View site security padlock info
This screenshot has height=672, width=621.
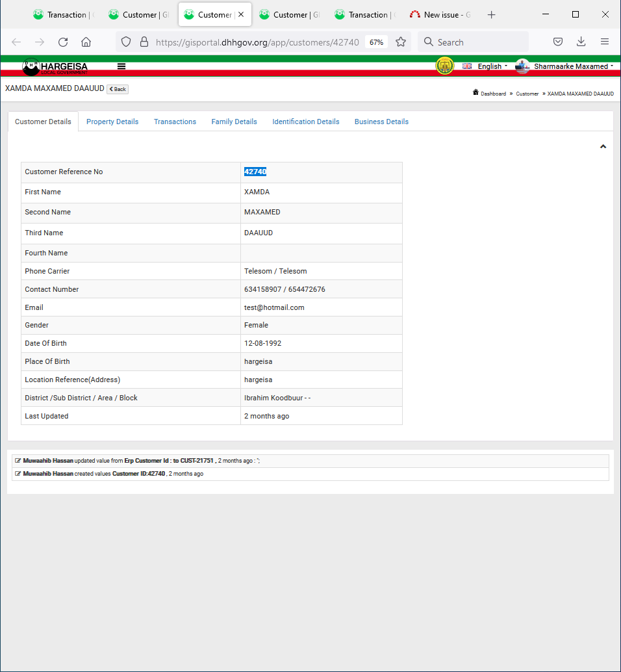click(144, 42)
